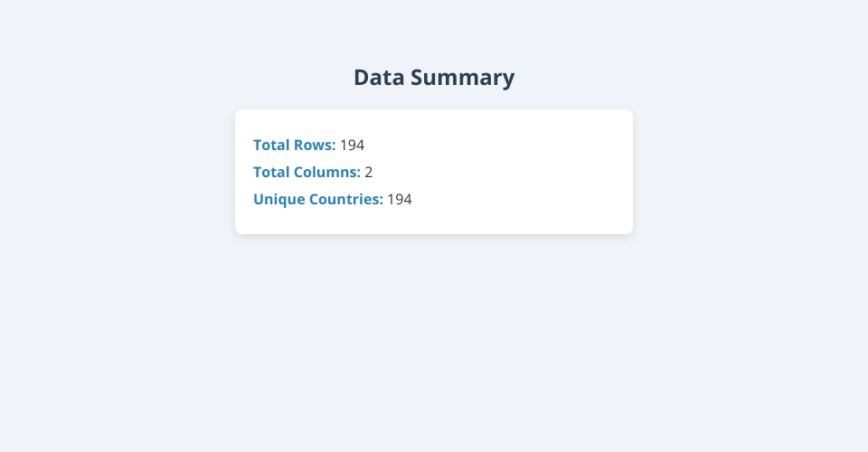Screen dimensions: 868x452
Task: Select the Unique Countries label
Action: pyautogui.click(x=317, y=199)
